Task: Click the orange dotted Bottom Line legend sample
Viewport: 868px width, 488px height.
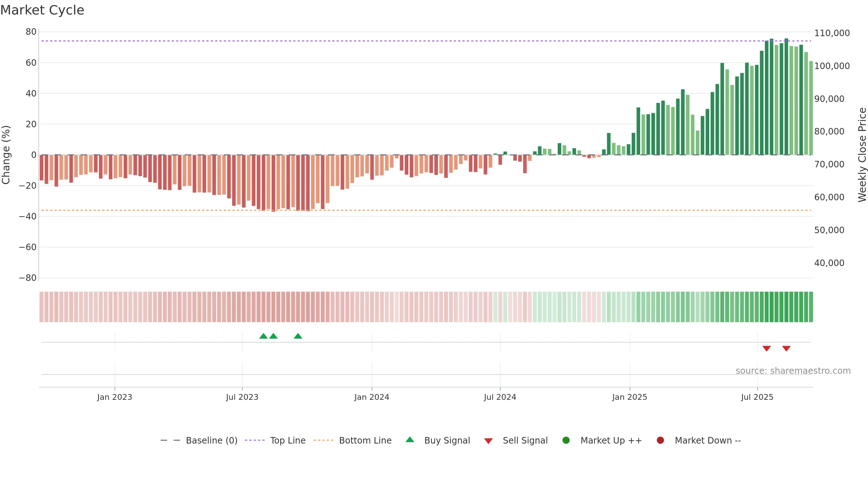Action: pos(323,440)
